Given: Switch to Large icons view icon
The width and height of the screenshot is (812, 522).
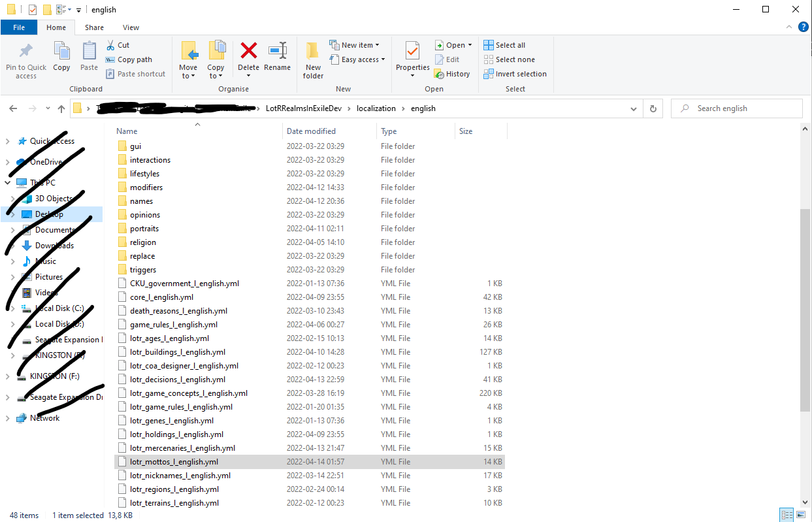Looking at the screenshot, I should [801, 515].
